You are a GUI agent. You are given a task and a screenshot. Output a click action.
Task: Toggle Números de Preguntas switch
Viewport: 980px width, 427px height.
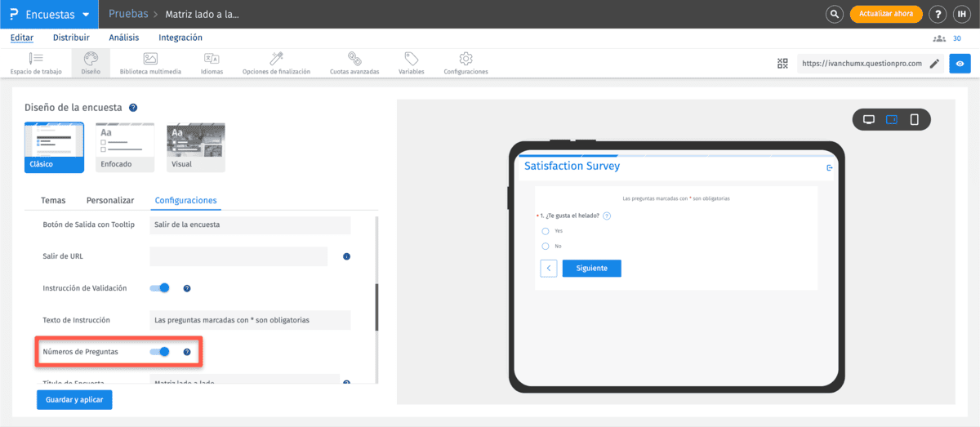(x=160, y=351)
